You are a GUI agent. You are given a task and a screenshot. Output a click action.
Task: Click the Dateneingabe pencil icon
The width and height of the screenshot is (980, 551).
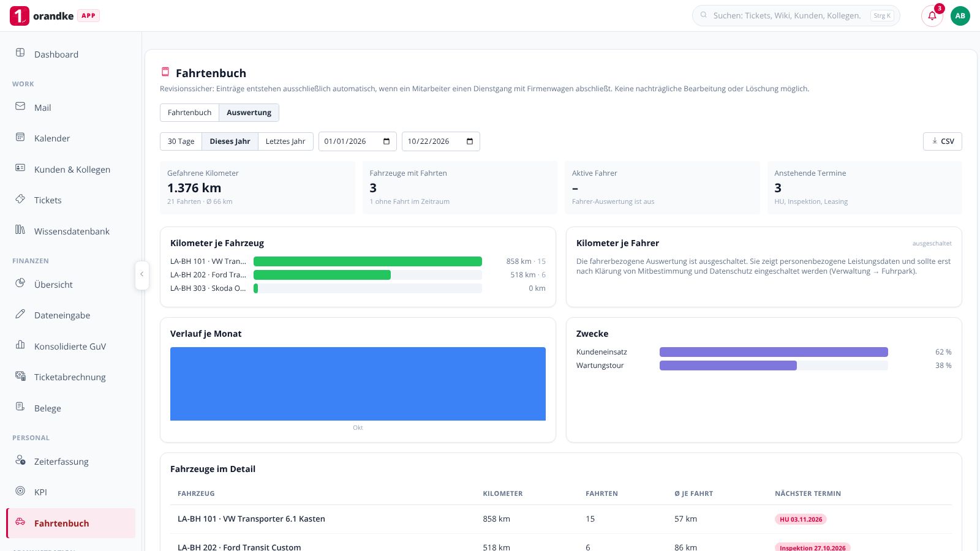[x=20, y=314]
